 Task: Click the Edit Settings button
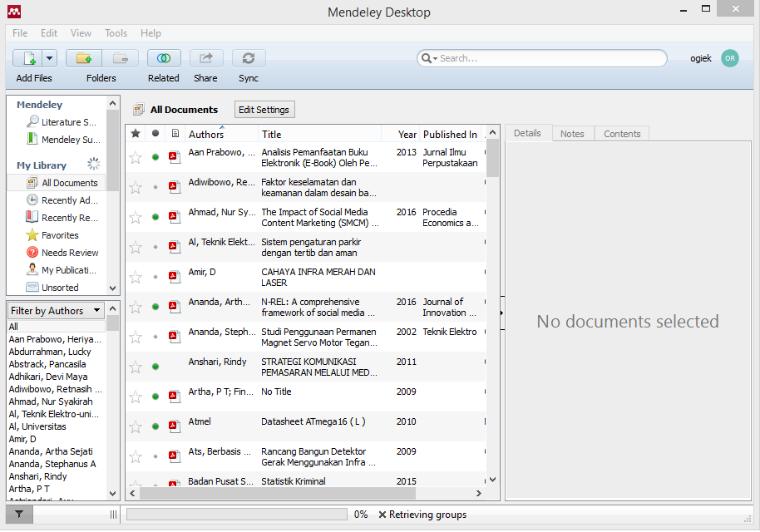tap(264, 110)
